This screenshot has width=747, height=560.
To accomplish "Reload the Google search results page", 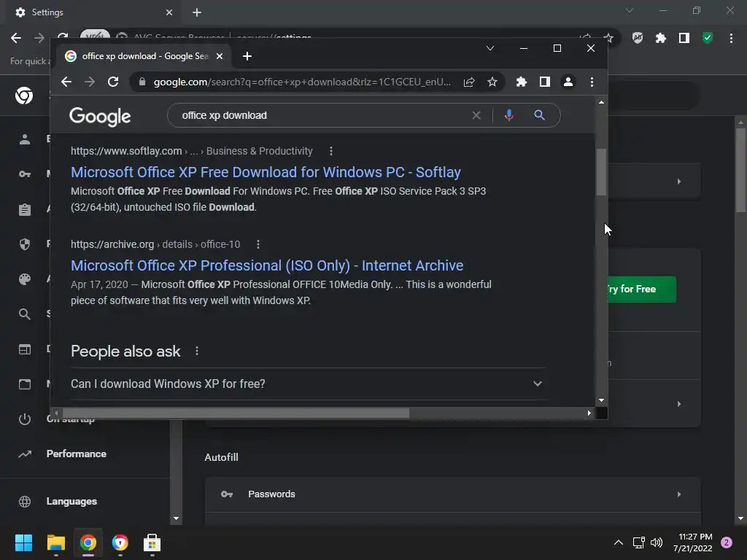I will (x=113, y=82).
